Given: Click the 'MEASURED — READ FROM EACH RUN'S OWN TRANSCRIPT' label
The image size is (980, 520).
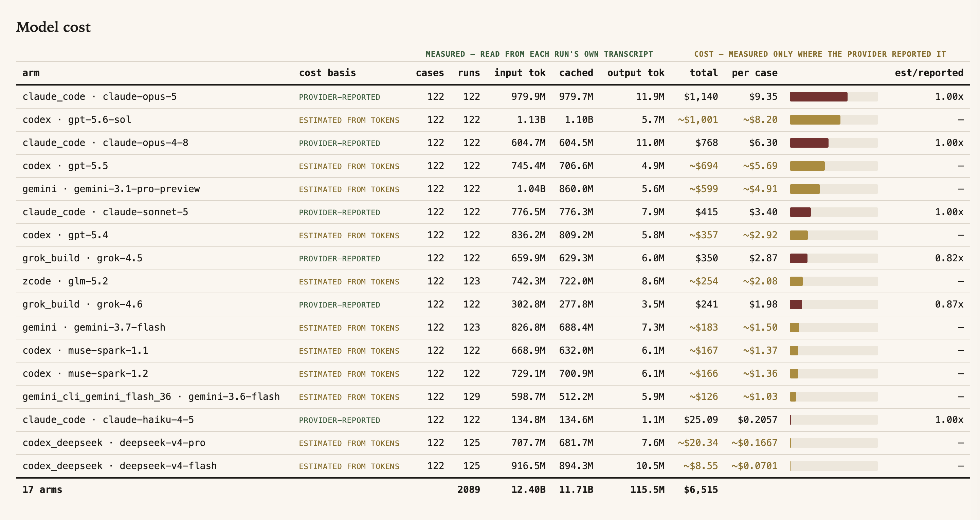Looking at the screenshot, I should click(539, 54).
